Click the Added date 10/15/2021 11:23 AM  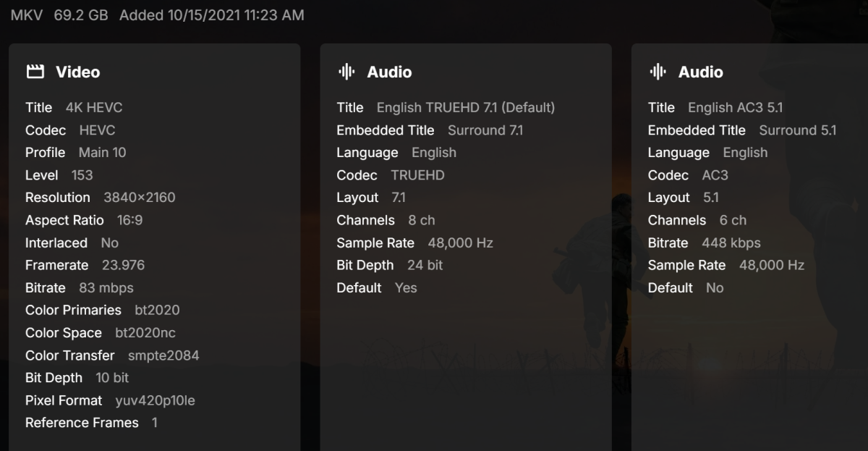(211, 14)
